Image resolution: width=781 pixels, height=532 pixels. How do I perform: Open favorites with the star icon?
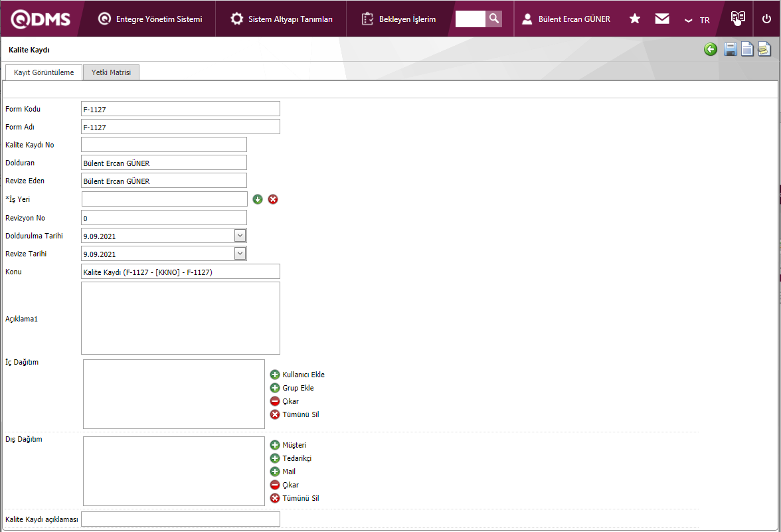pos(635,19)
